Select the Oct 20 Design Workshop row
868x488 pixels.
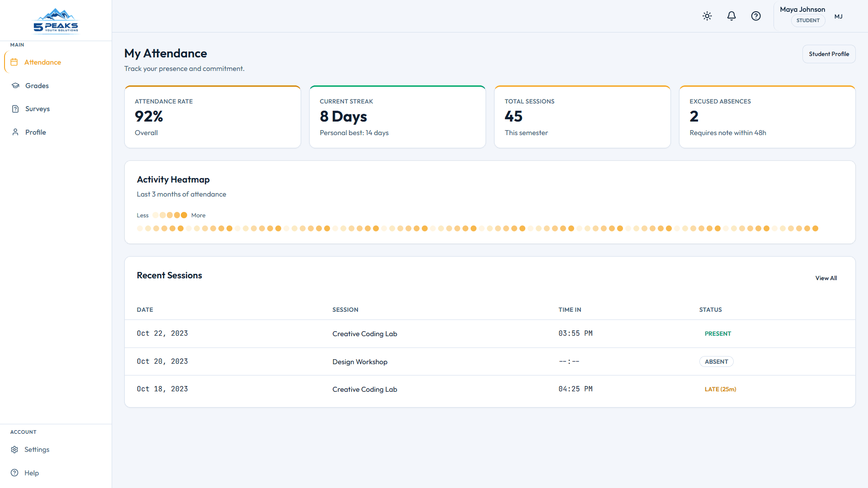click(x=490, y=361)
